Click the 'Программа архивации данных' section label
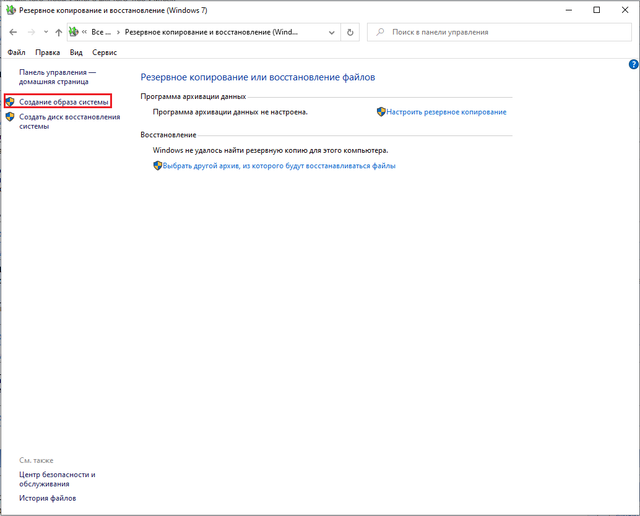The width and height of the screenshot is (640, 516). point(193,96)
